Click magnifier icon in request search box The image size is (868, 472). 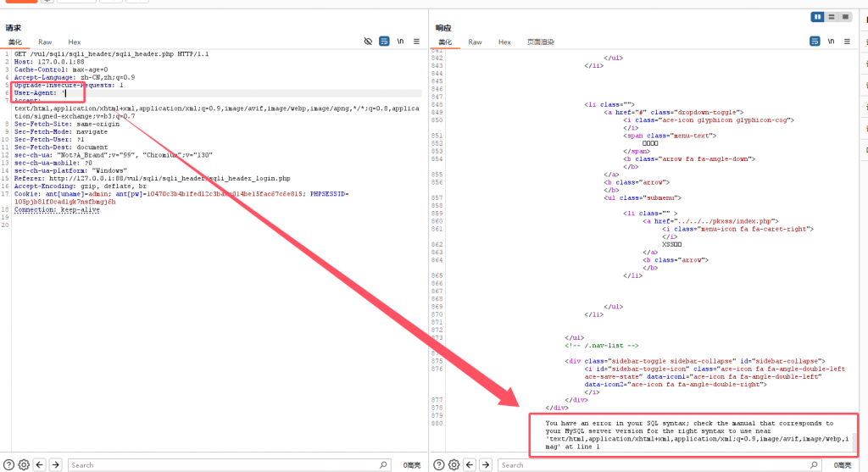(x=383, y=465)
